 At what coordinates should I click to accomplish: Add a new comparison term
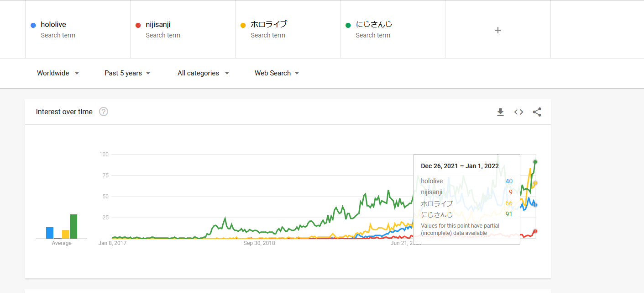(x=498, y=30)
